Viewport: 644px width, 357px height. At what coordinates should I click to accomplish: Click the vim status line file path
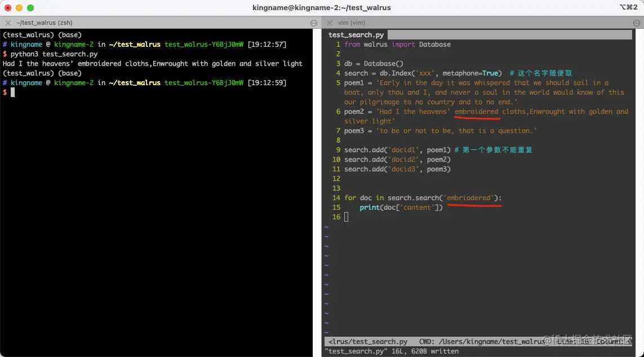[368, 342]
